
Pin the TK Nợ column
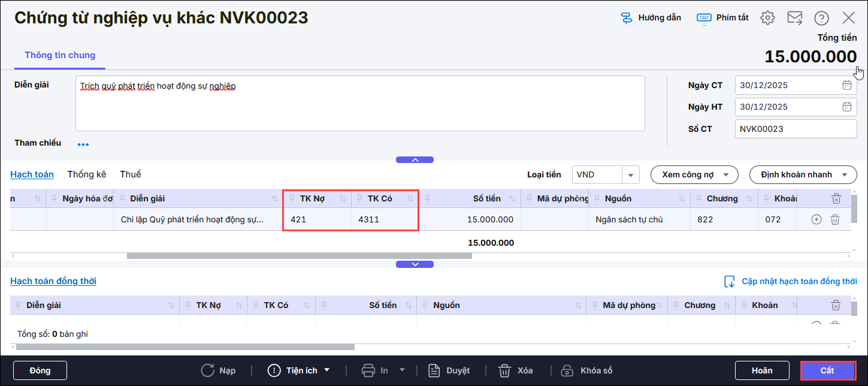click(x=292, y=199)
